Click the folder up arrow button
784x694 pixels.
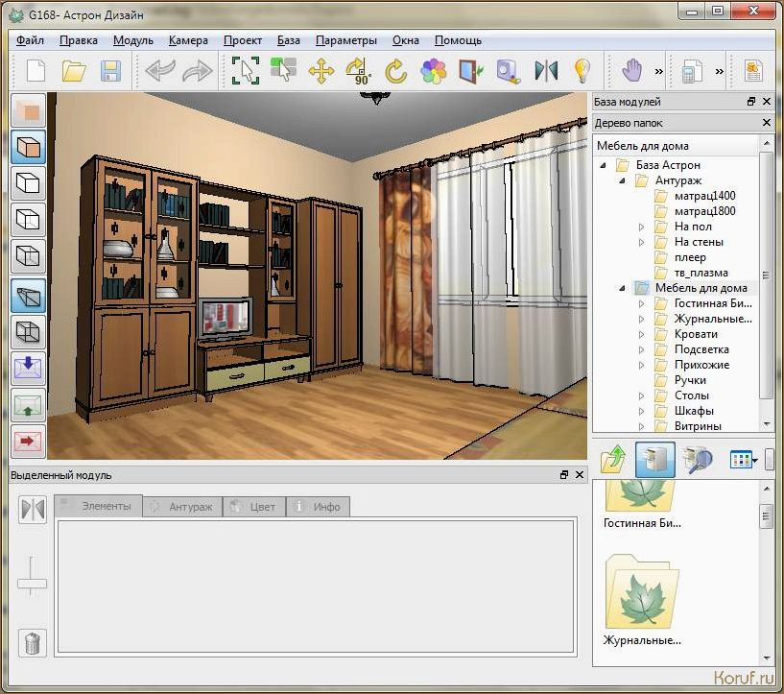pos(613,459)
